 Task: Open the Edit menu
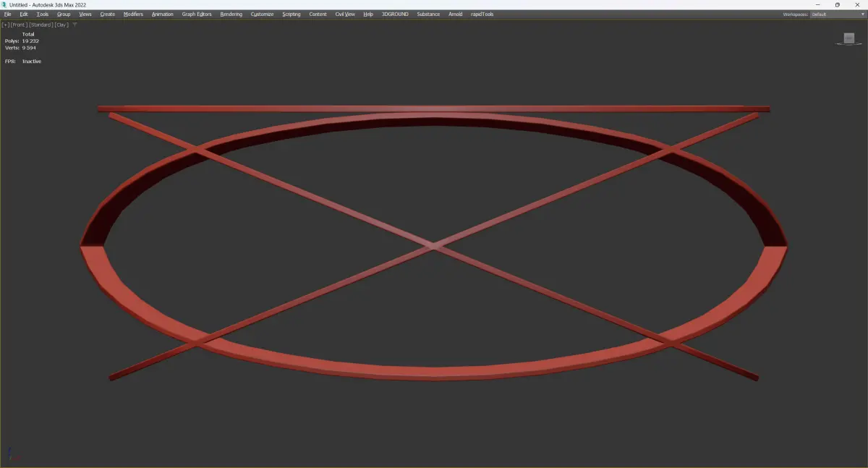coord(24,14)
